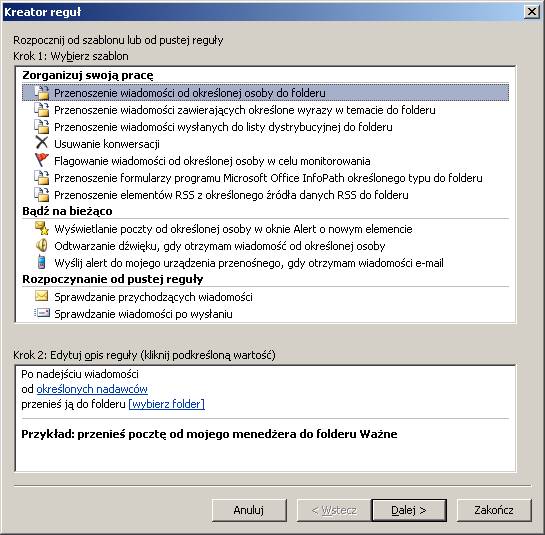Click the sent-mail icon for Sprawdzanie wiadomości po wysłaniu

[x=41, y=313]
